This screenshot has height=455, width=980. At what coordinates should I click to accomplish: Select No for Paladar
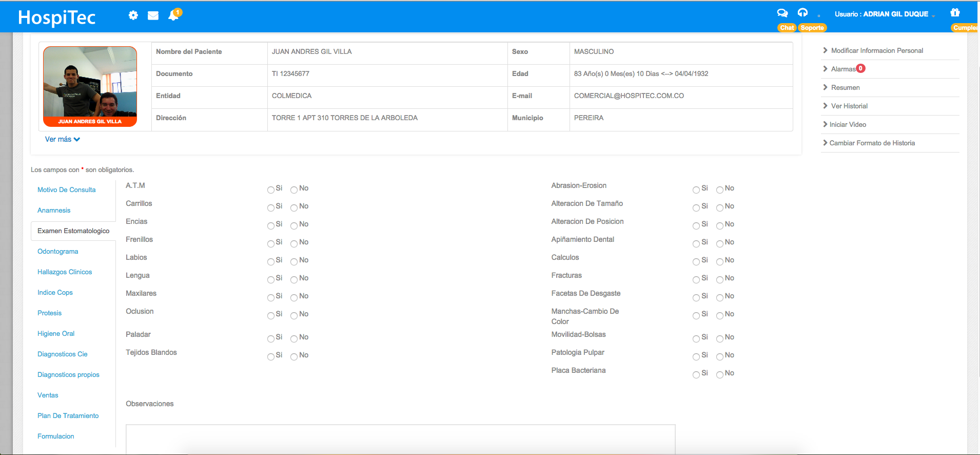click(x=294, y=339)
